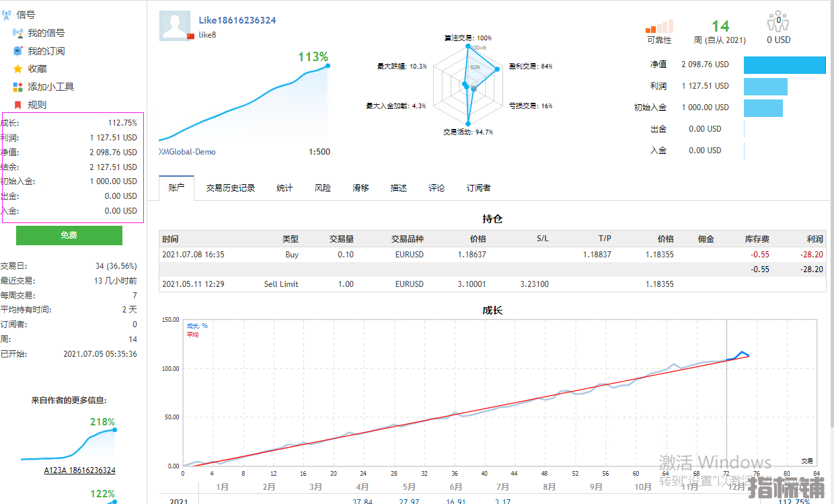
Task: Click the 1:500 leverage value
Action: pos(319,152)
